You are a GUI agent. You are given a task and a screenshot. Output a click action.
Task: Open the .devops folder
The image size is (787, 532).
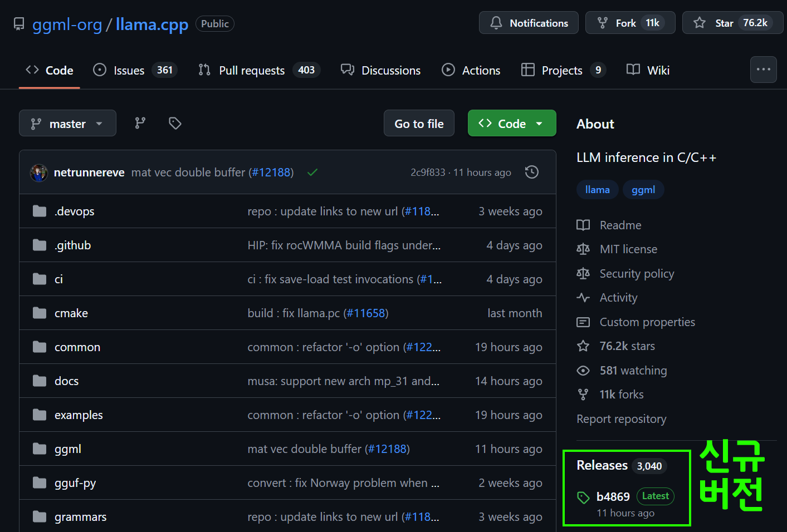click(75, 211)
